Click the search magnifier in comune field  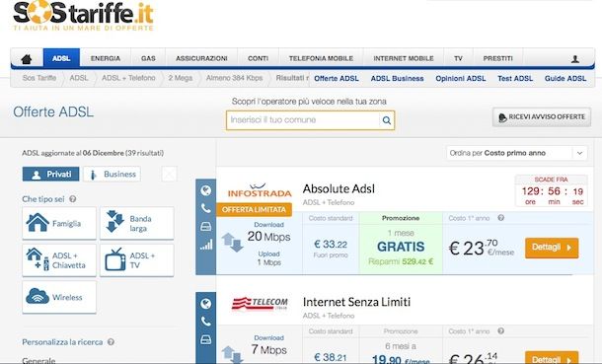point(387,120)
